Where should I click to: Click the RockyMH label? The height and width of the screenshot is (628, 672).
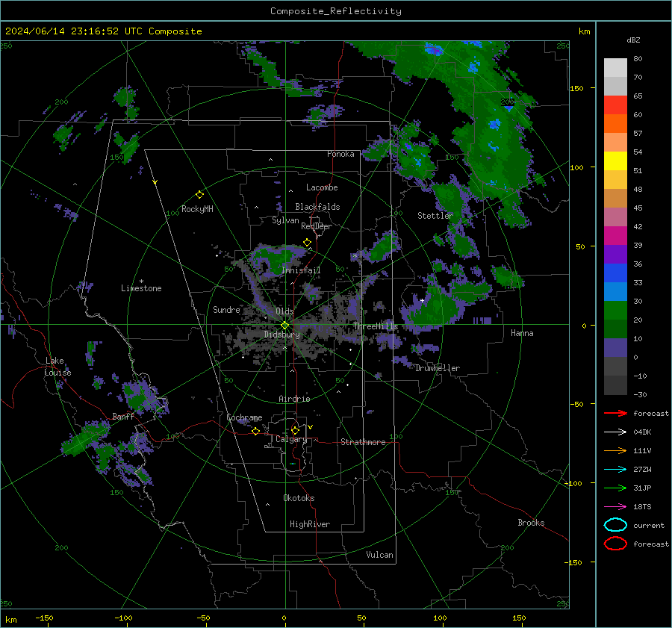197,209
